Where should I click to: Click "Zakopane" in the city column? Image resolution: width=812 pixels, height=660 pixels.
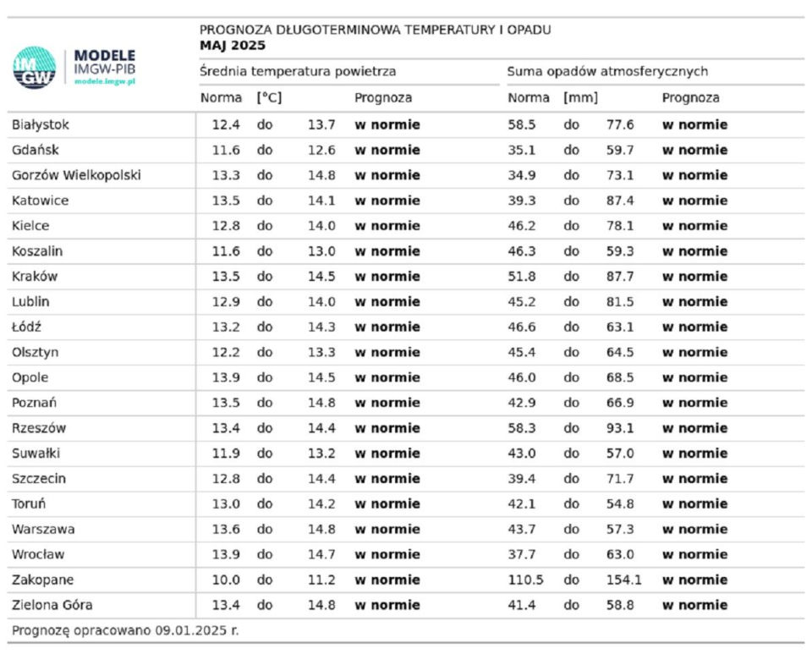pyautogui.click(x=43, y=580)
